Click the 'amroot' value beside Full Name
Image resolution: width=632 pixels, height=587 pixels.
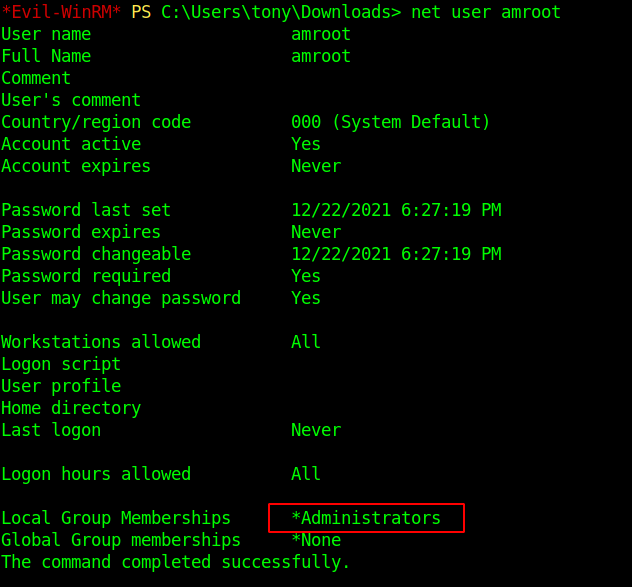[x=321, y=56]
